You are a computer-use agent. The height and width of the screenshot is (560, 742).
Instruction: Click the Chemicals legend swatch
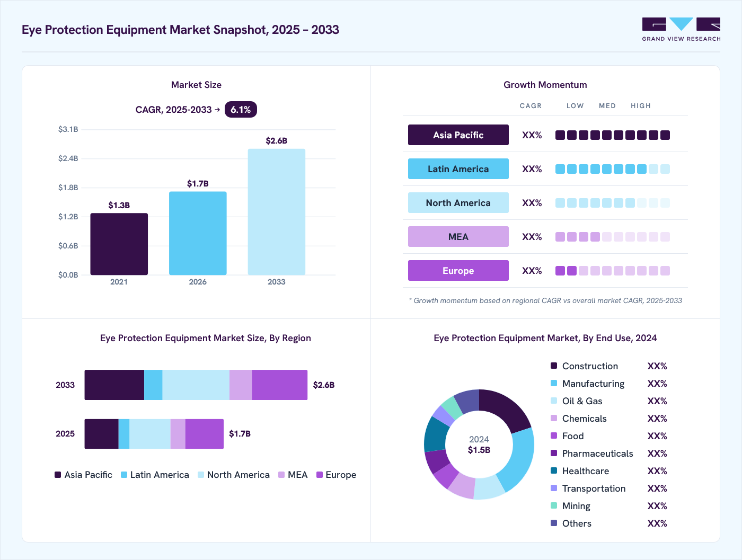(554, 418)
